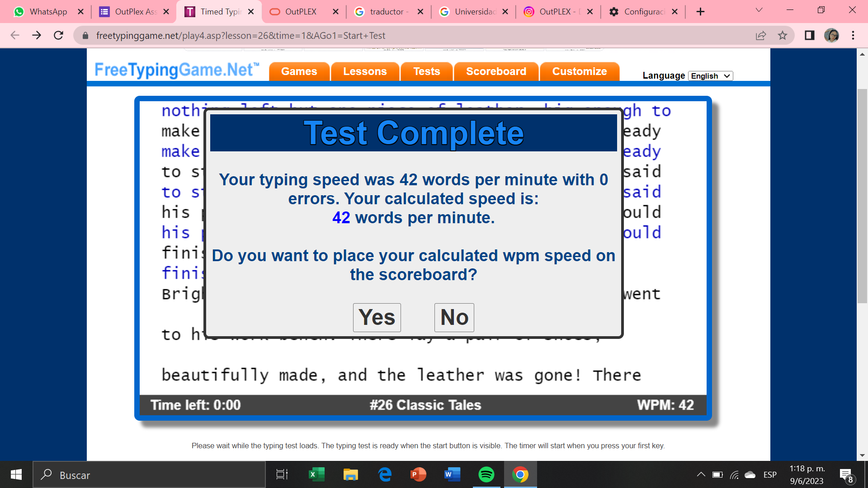Close the Configuración tab
Viewport: 868px width, 488px height.
pyautogui.click(x=675, y=12)
